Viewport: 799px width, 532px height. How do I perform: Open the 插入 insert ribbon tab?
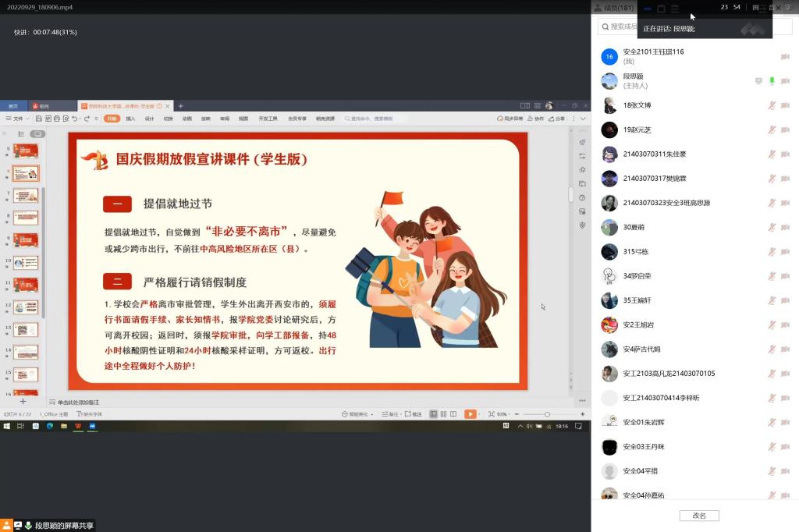[130, 119]
